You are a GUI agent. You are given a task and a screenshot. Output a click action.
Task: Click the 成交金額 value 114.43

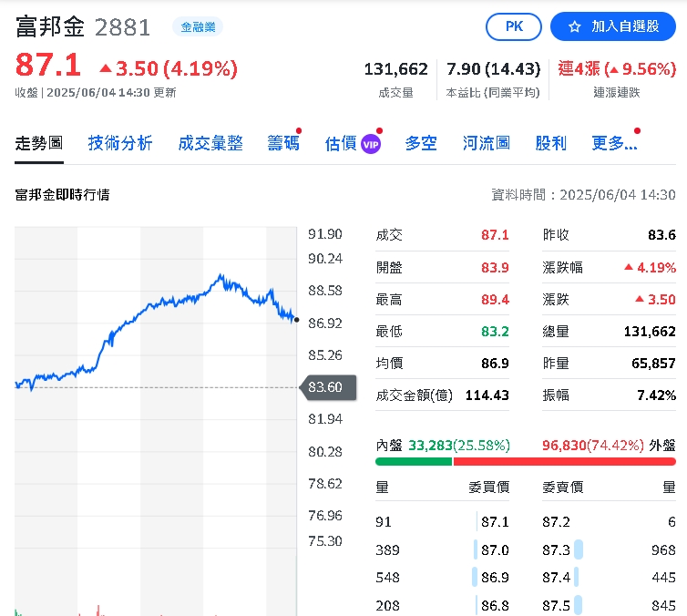pos(487,395)
